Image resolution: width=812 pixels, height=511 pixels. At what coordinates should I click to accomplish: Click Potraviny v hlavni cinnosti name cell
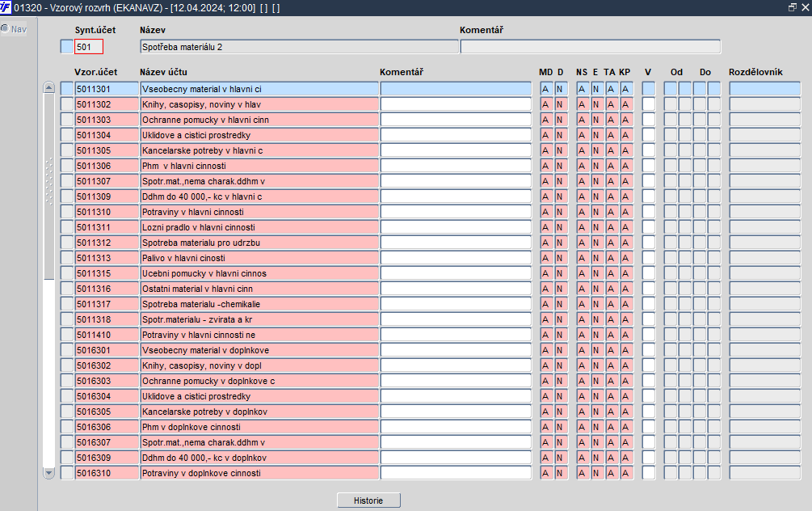pos(259,212)
